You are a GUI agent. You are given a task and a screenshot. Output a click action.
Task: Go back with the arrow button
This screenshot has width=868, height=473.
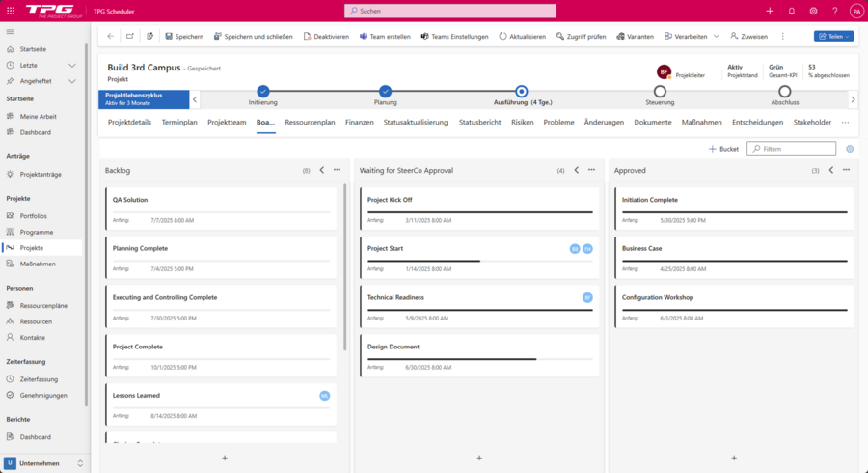click(111, 36)
